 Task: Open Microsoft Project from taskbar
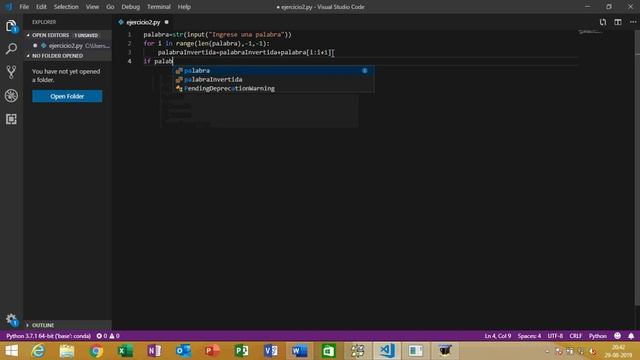click(x=241, y=351)
